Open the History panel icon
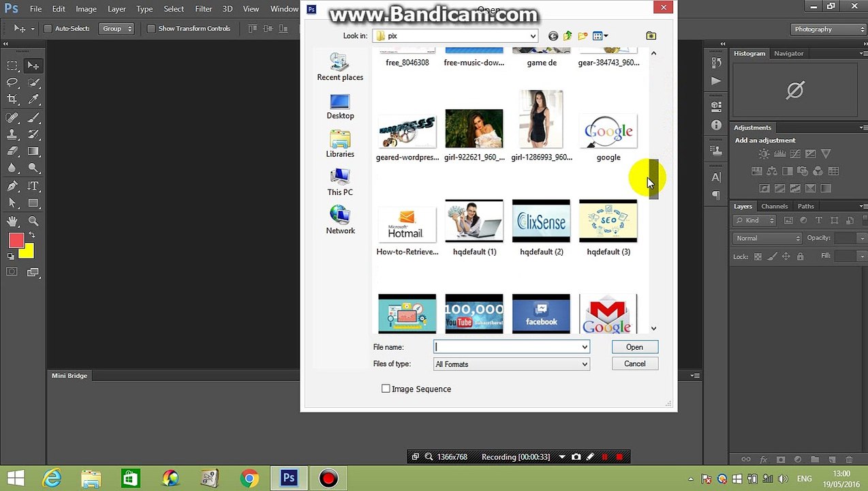The width and height of the screenshot is (868, 491). pos(716,62)
